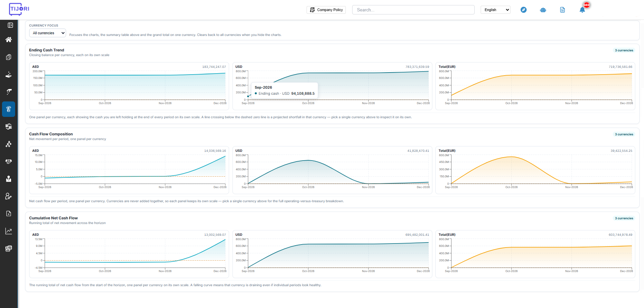Open the Home icon in the sidebar
The width and height of the screenshot is (644, 308).
click(x=9, y=40)
